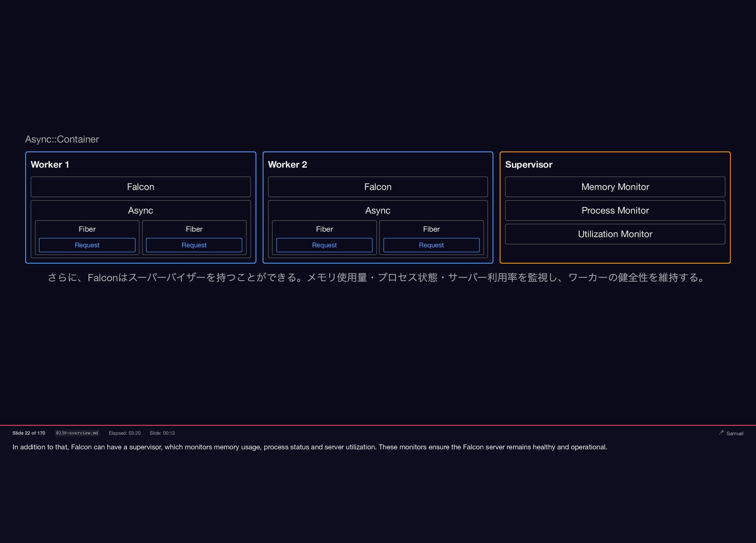This screenshot has width=756, height=543.
Task: Select the Utilization Monitor box
Action: (615, 234)
